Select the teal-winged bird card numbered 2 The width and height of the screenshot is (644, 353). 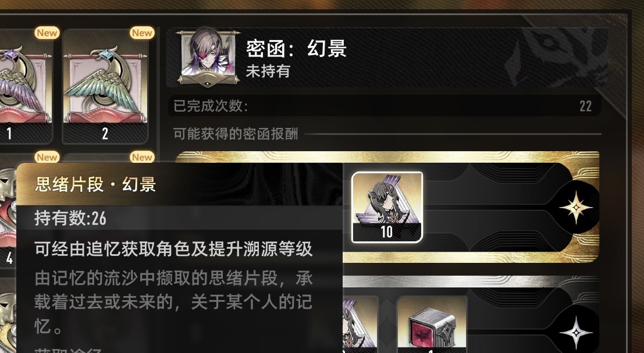(x=105, y=86)
